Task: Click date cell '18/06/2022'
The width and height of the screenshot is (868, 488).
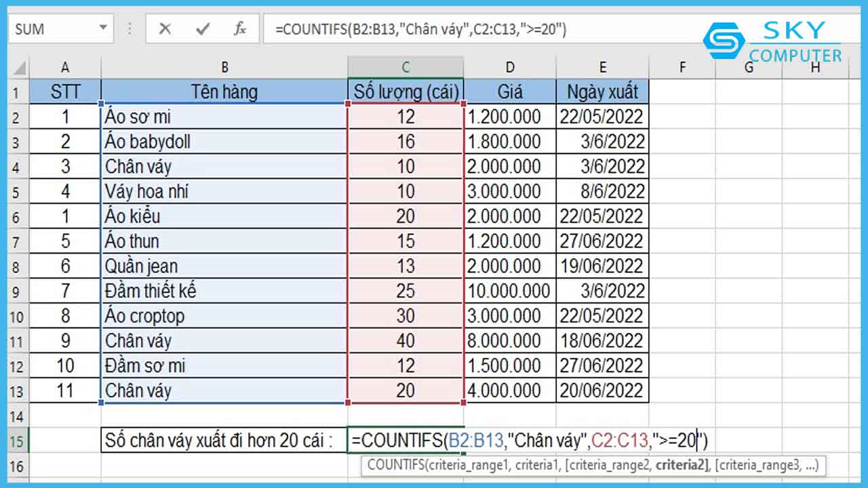Action: tap(602, 341)
